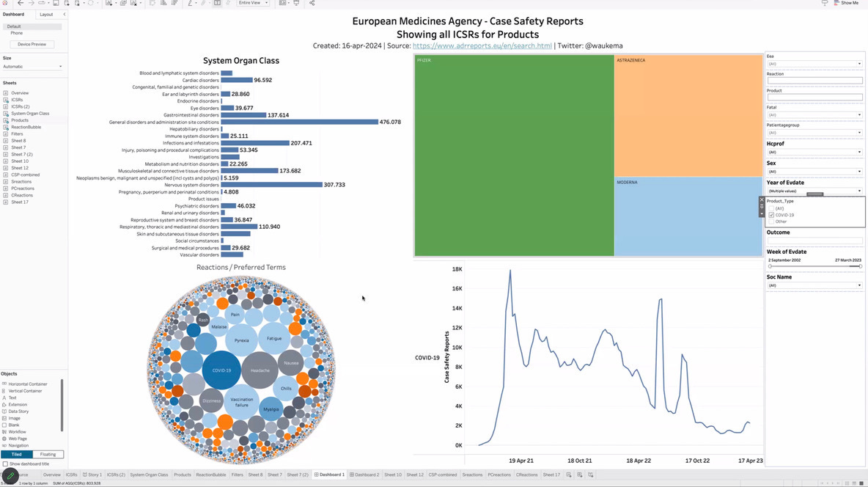Check the Other option in Product_Type
This screenshot has width=868, height=487.
(771, 221)
